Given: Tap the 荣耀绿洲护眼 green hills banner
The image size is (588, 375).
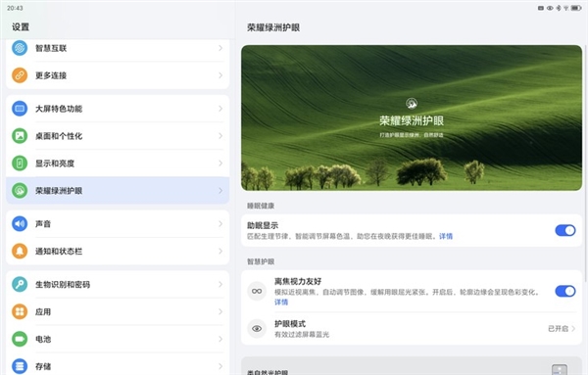Looking at the screenshot, I should click(412, 117).
